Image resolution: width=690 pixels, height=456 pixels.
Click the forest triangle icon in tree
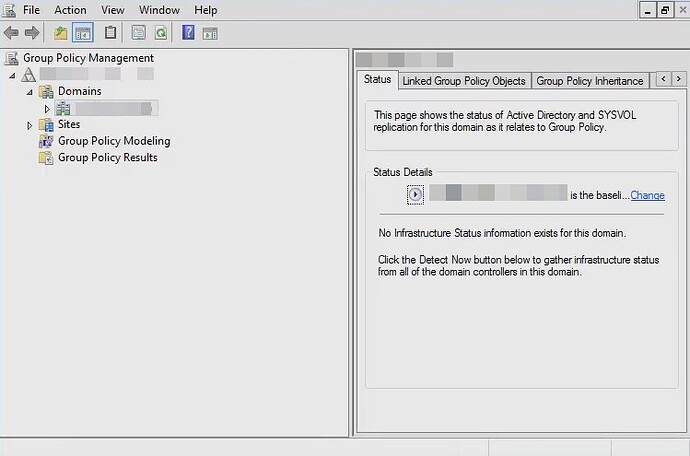(29, 74)
